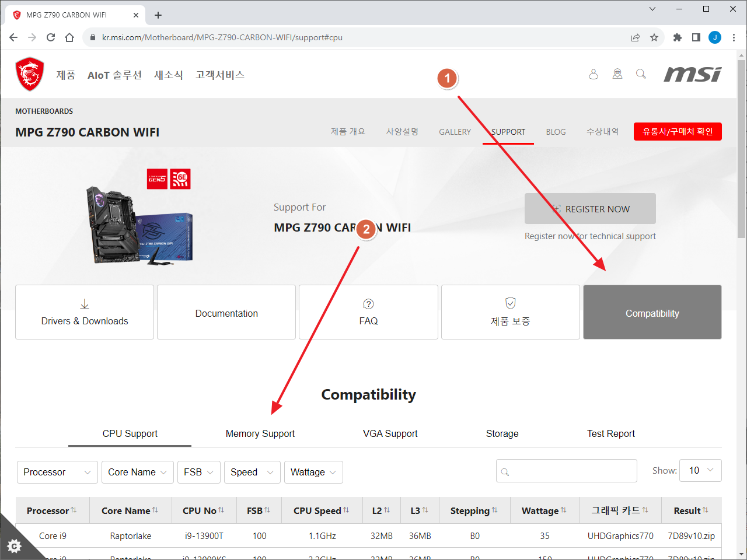This screenshot has height=560, width=747.
Task: Select the CPU Support tab
Action: pos(130,433)
